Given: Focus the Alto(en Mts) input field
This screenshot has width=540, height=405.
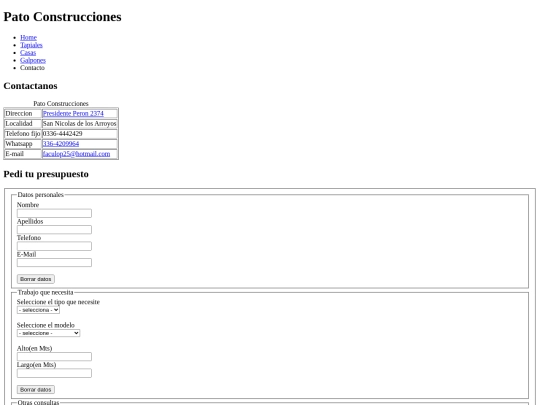Looking at the screenshot, I should coord(54,356).
